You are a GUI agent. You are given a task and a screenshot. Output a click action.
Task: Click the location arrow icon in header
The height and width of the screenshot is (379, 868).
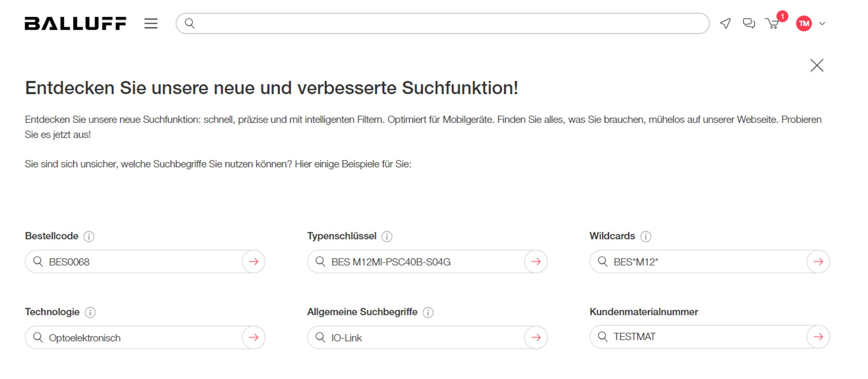[x=725, y=24]
